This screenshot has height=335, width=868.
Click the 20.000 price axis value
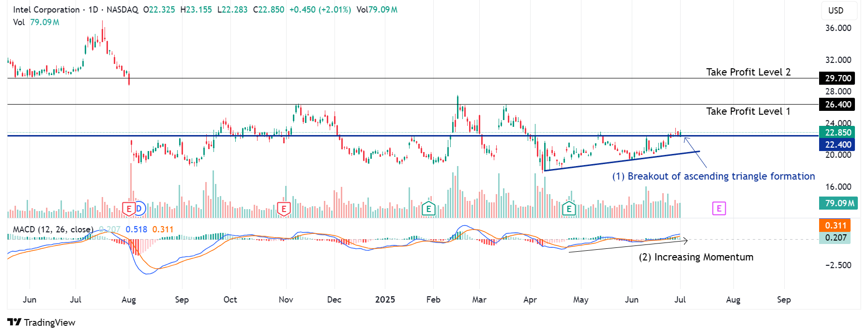point(838,155)
